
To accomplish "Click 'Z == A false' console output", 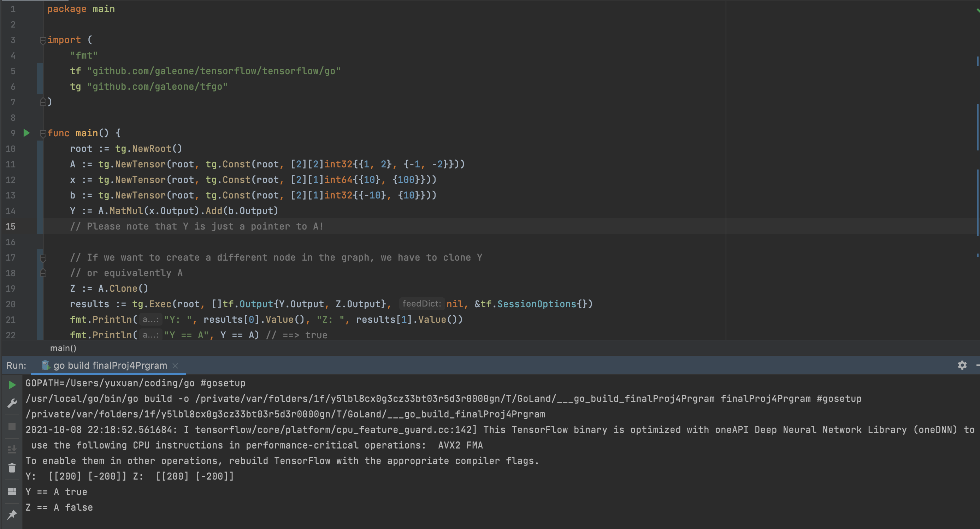I will point(59,507).
